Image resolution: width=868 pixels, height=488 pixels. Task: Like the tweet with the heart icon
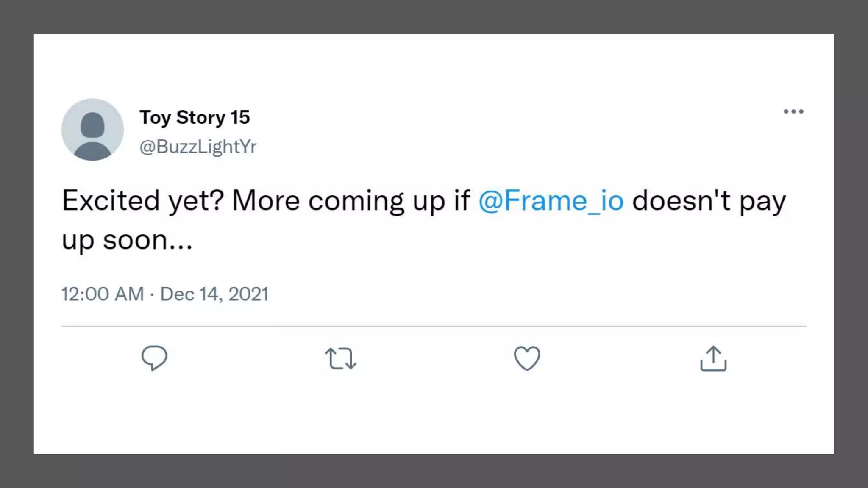pos(527,358)
